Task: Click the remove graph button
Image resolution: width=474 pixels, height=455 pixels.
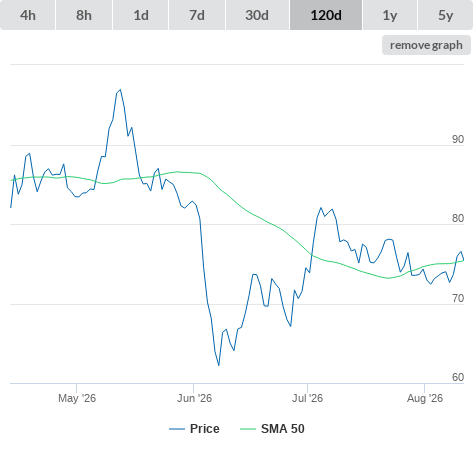Action: tap(426, 45)
